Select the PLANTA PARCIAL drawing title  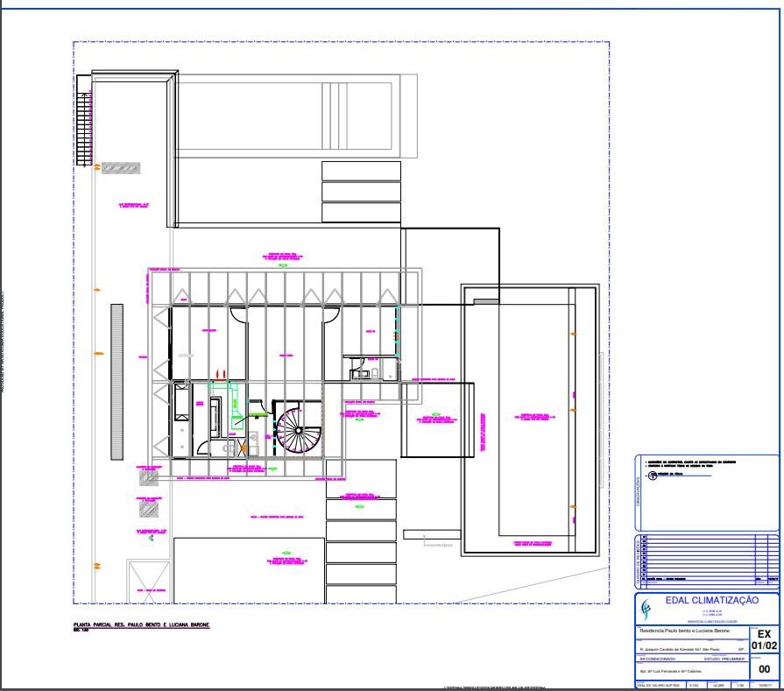(x=141, y=625)
